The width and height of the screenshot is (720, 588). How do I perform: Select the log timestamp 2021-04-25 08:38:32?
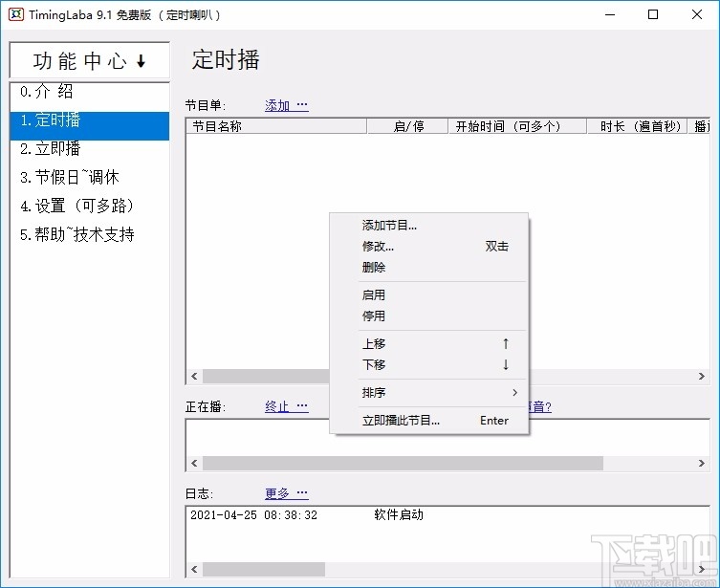[254, 515]
